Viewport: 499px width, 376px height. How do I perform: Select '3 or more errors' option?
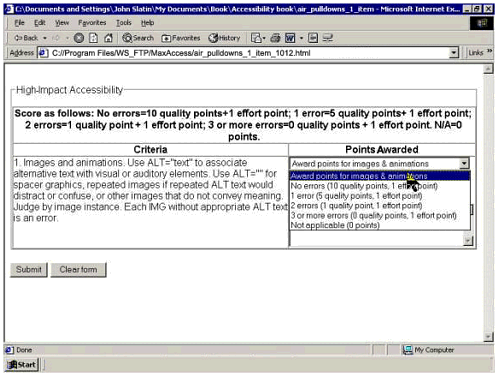380,216
